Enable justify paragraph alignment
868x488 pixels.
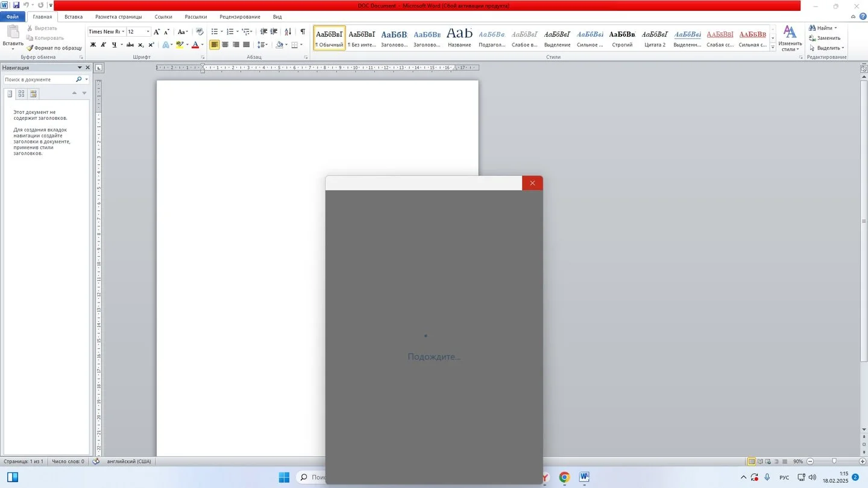point(246,45)
